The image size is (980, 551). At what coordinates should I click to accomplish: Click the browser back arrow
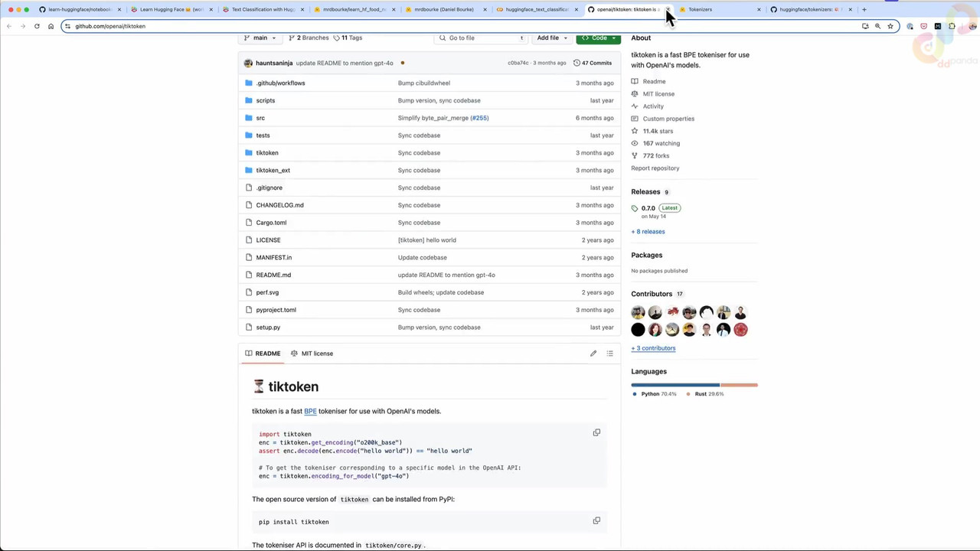(x=9, y=26)
